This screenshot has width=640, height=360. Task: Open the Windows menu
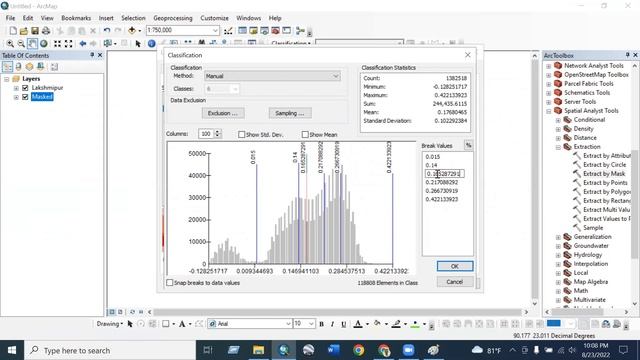(249, 18)
